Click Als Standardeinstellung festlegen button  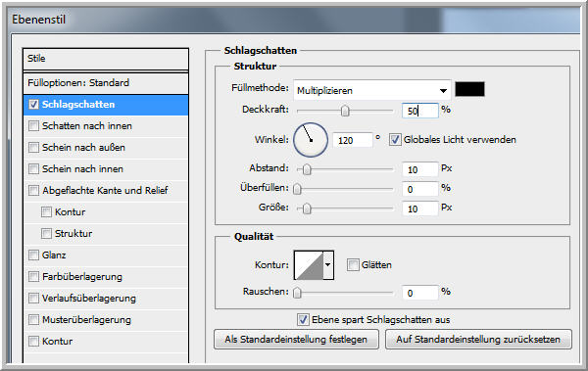point(296,339)
